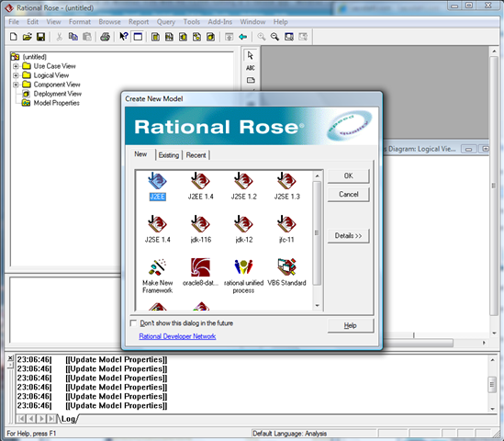Viewport: 504px width, 441px height.
Task: Click the Cancel button
Action: [x=349, y=194]
